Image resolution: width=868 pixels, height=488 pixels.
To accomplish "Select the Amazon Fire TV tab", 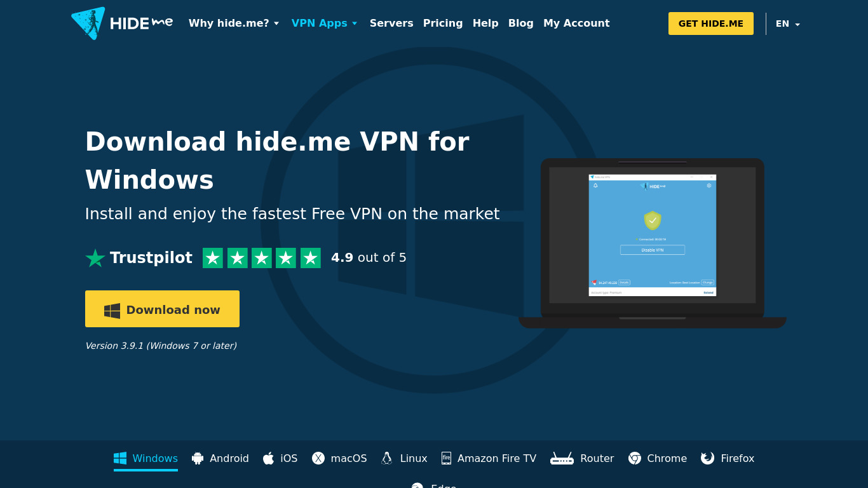I will (489, 459).
